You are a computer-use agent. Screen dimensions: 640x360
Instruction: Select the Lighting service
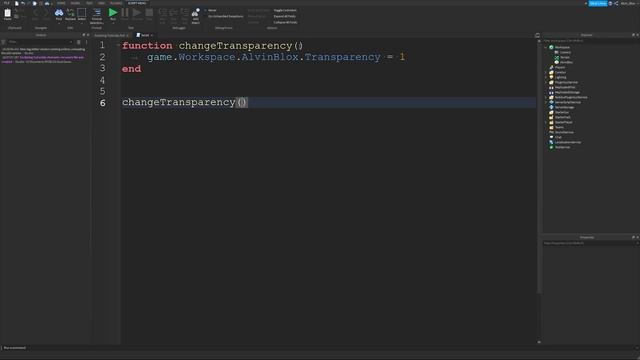coord(560,77)
